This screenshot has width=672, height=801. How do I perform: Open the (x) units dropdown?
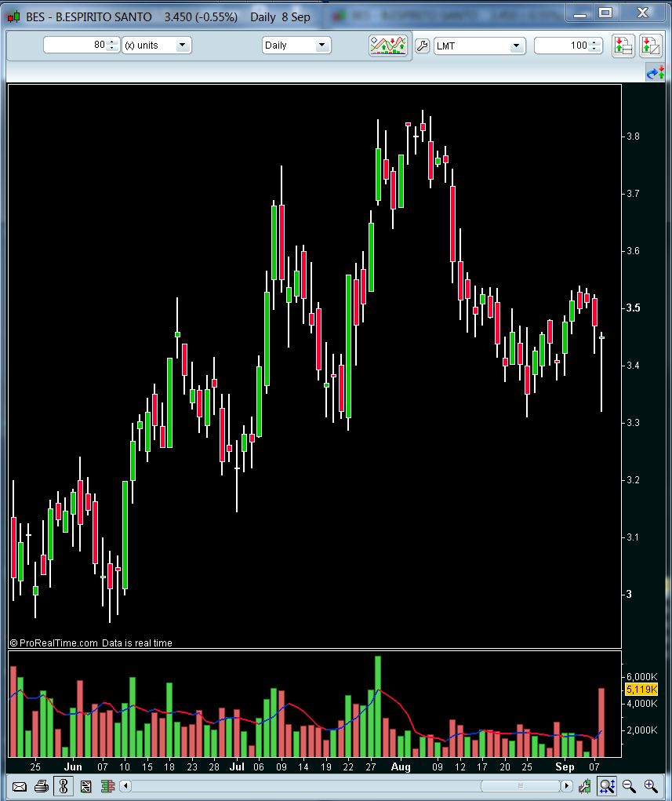156,46
